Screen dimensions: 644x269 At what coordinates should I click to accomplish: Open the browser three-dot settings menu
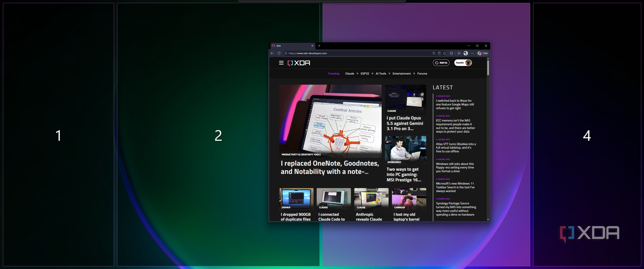point(472,53)
